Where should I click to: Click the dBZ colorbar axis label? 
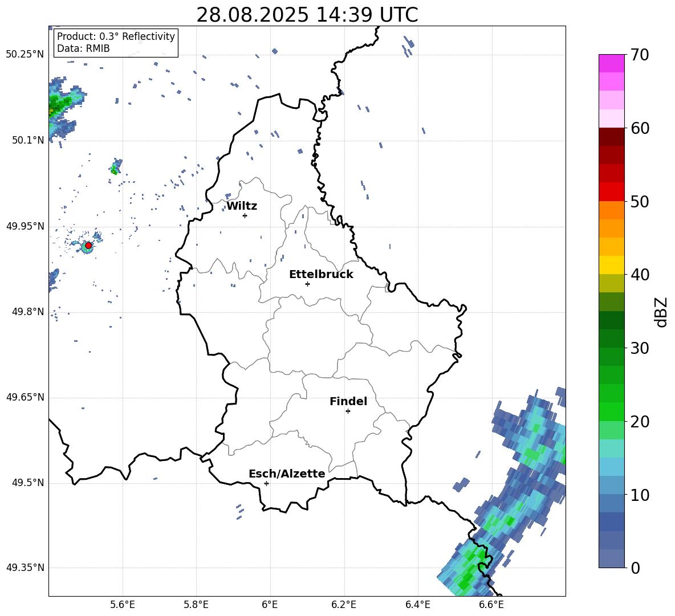click(x=661, y=312)
